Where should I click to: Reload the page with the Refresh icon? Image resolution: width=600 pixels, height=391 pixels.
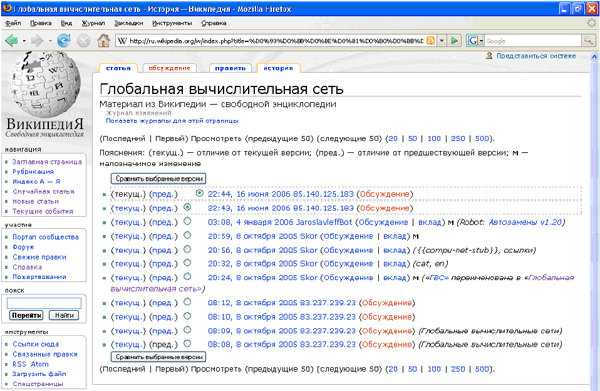64,40
